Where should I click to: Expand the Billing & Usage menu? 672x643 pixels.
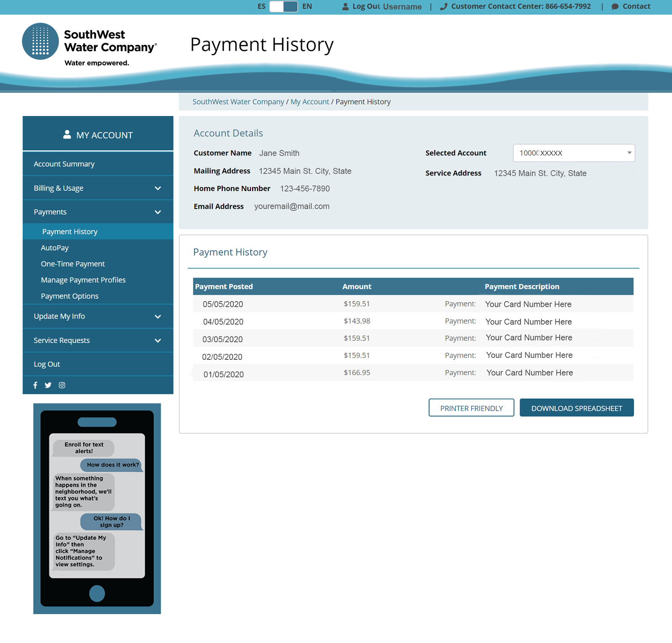click(158, 188)
